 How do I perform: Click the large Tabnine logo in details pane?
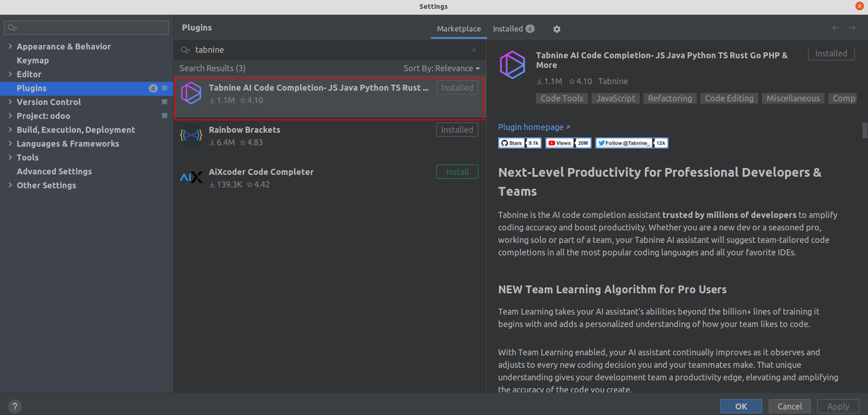[512, 65]
